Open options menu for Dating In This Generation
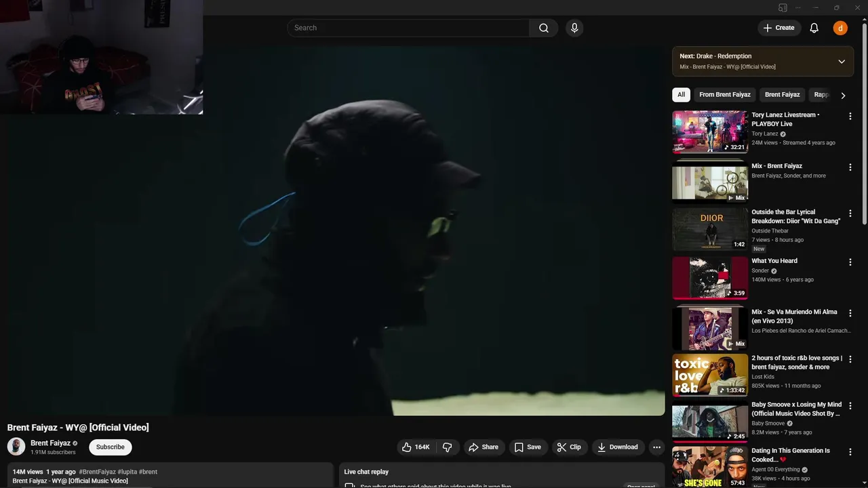The image size is (868, 488). click(x=850, y=452)
